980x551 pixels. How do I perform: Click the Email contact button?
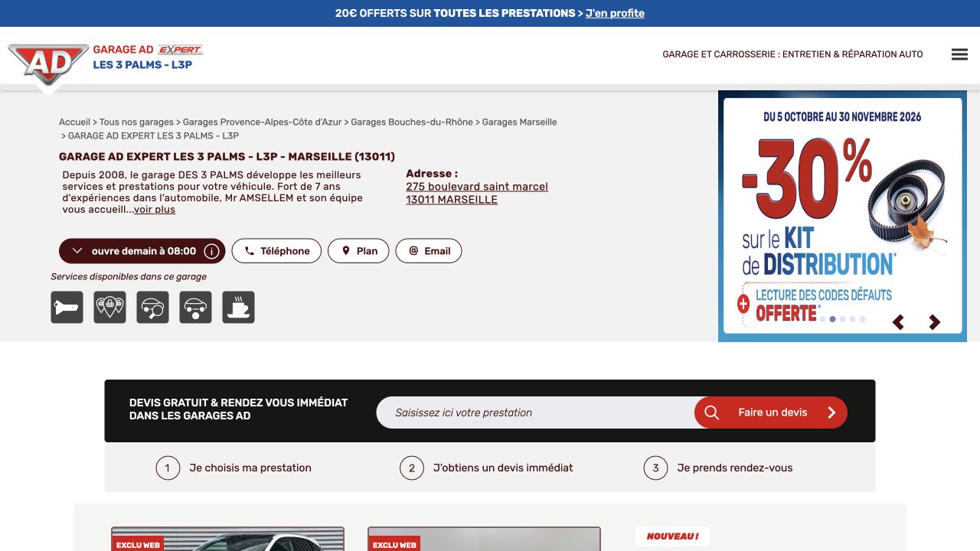pyautogui.click(x=429, y=251)
